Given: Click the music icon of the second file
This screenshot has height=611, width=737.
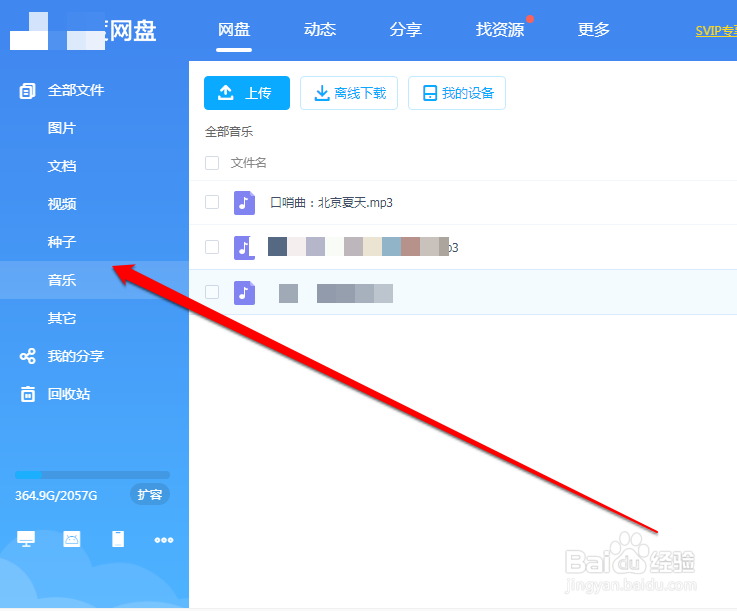Looking at the screenshot, I should point(244,247).
